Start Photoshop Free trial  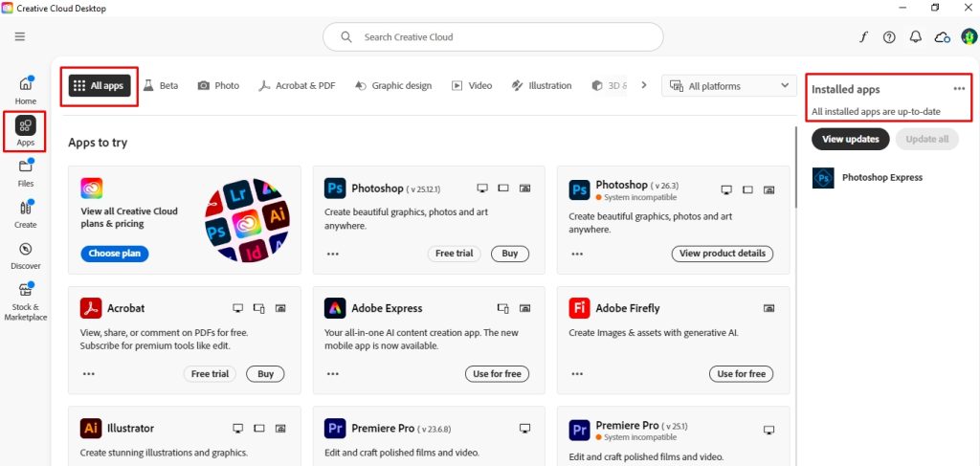tap(455, 254)
